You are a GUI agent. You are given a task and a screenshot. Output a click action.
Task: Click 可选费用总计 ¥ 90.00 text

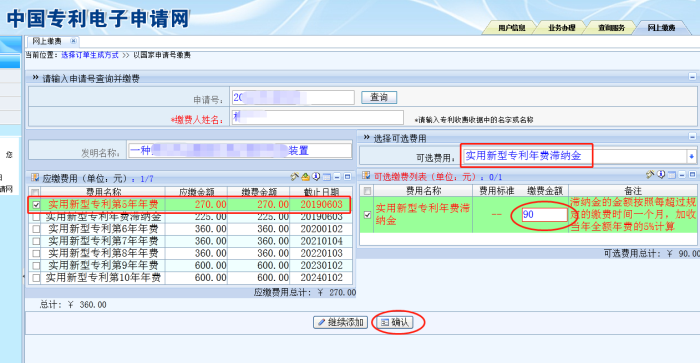(x=651, y=253)
